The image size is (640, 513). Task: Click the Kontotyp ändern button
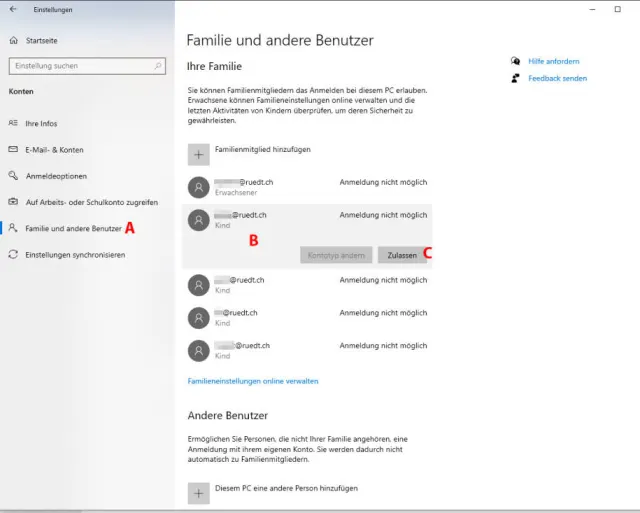coord(336,255)
